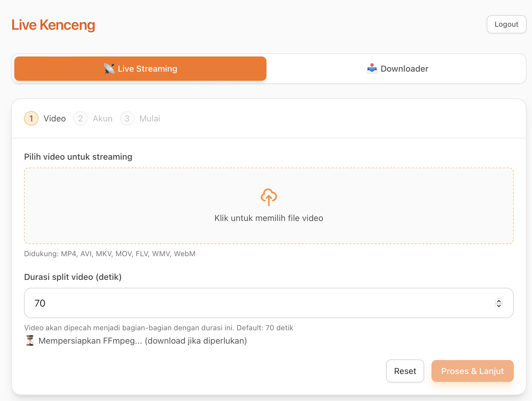Focus the split duration input showing 70
This screenshot has height=401, width=532.
258,303
